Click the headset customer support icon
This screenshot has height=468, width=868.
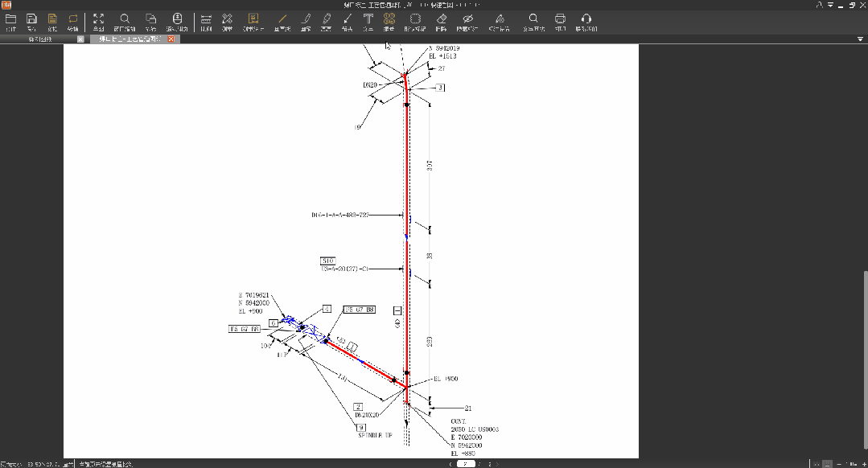tap(586, 18)
